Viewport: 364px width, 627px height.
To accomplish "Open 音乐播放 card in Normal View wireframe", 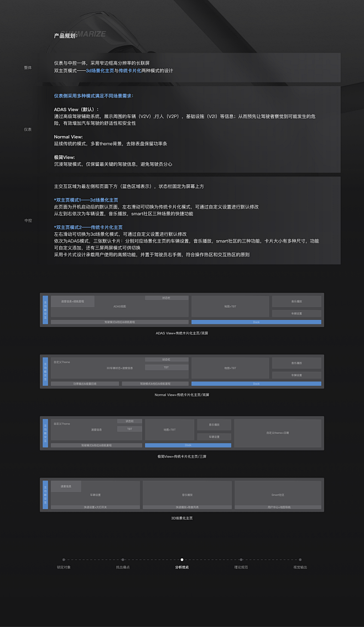I will click(297, 362).
